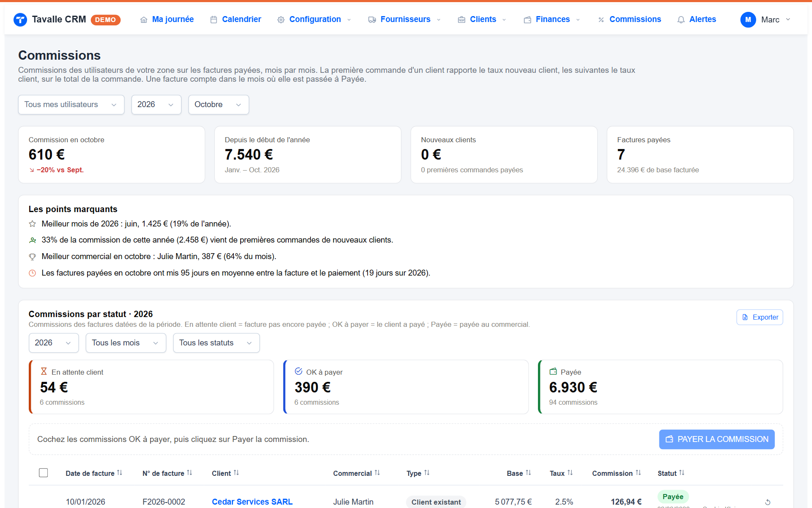This screenshot has width=812, height=508.
Task: Click the Exporter button
Action: pos(760,317)
